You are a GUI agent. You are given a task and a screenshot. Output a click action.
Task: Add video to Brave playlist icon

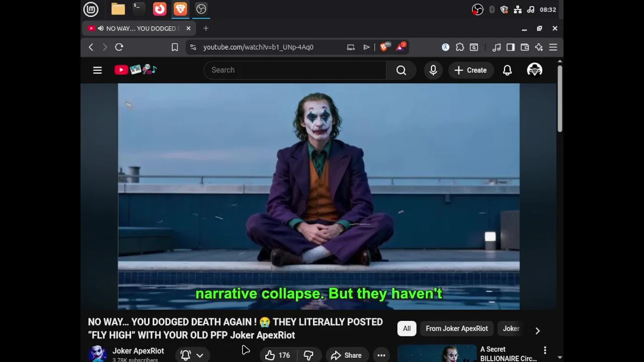pyautogui.click(x=366, y=47)
